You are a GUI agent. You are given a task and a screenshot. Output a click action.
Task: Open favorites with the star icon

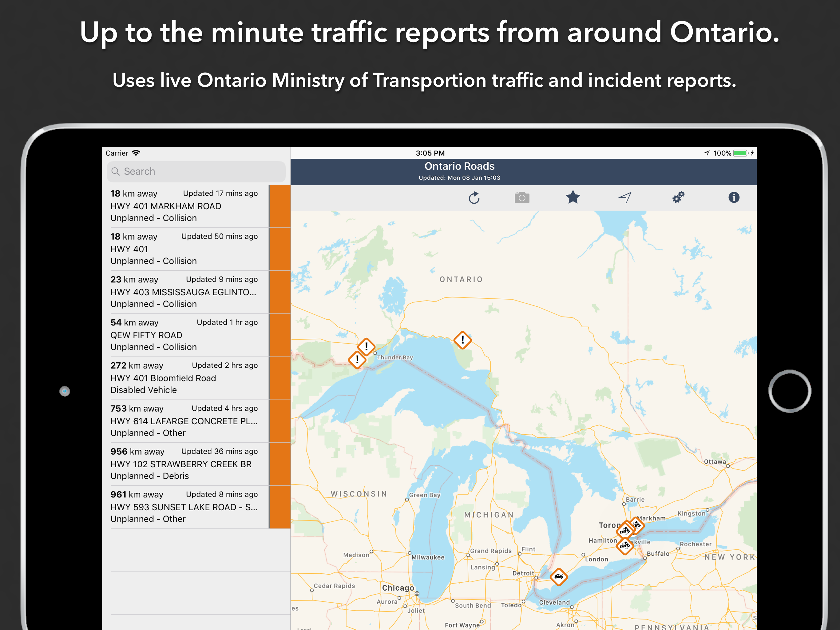pyautogui.click(x=573, y=197)
